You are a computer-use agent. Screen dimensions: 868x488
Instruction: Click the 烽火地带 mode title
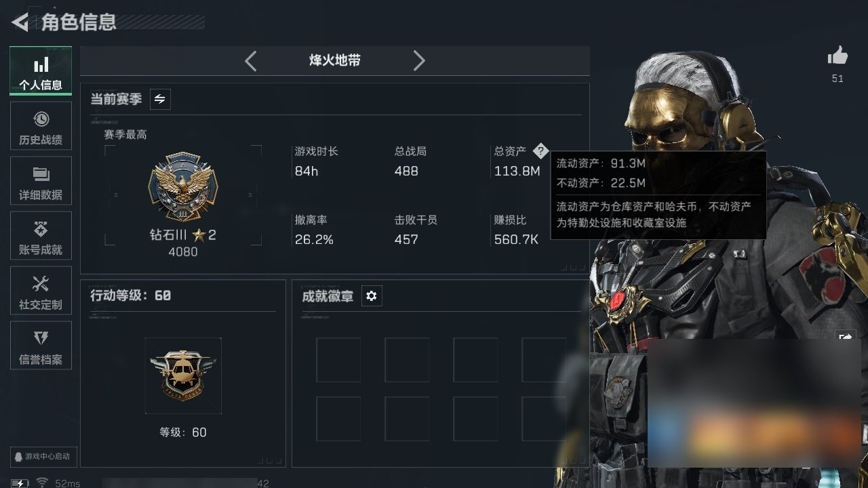click(335, 60)
